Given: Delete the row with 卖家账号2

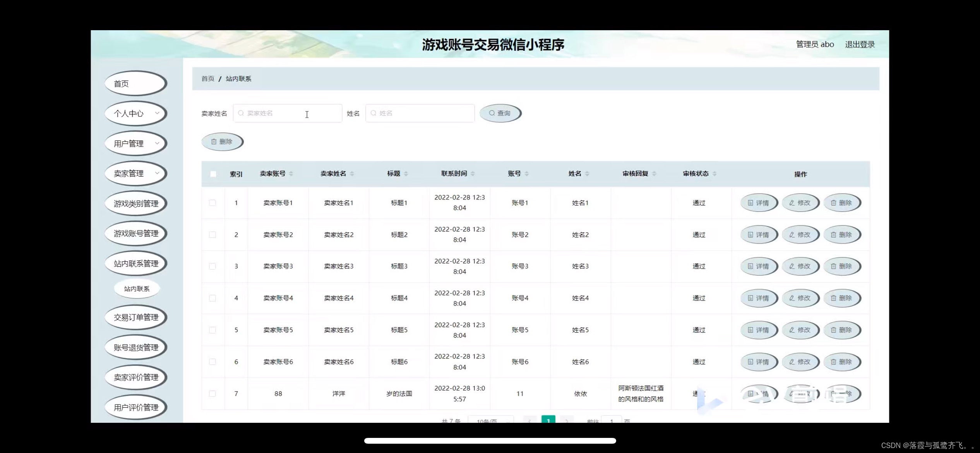Looking at the screenshot, I should coord(842,235).
